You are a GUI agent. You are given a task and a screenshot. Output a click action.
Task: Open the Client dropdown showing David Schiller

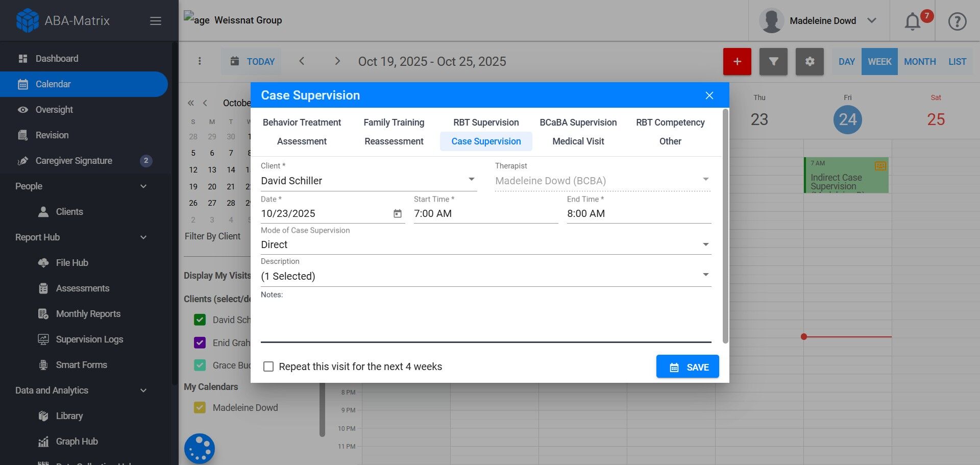tap(367, 181)
